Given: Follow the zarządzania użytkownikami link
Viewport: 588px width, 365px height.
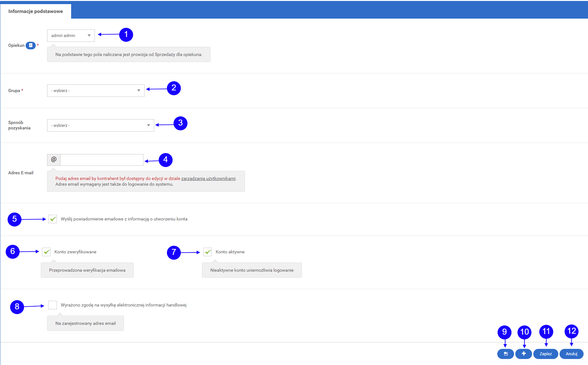Looking at the screenshot, I should (208, 178).
